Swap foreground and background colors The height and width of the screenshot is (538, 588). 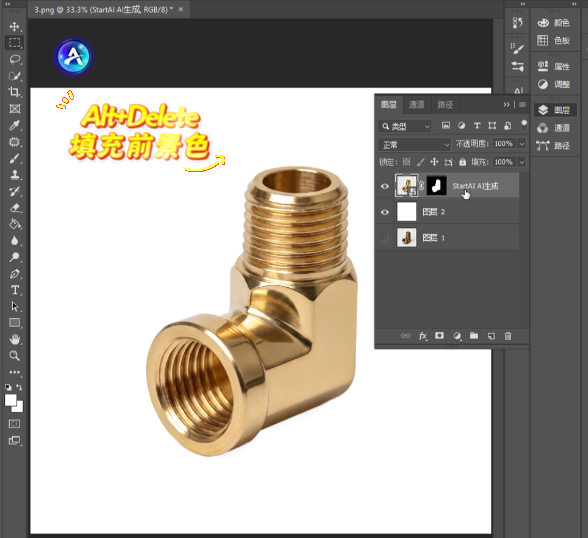click(19, 387)
